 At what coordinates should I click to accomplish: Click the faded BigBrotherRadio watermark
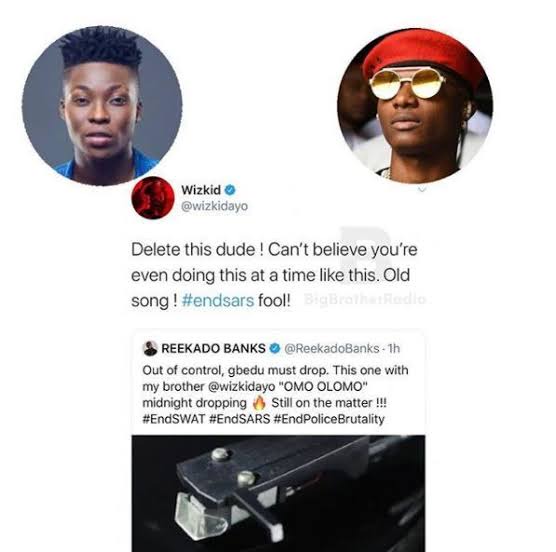coord(365,299)
